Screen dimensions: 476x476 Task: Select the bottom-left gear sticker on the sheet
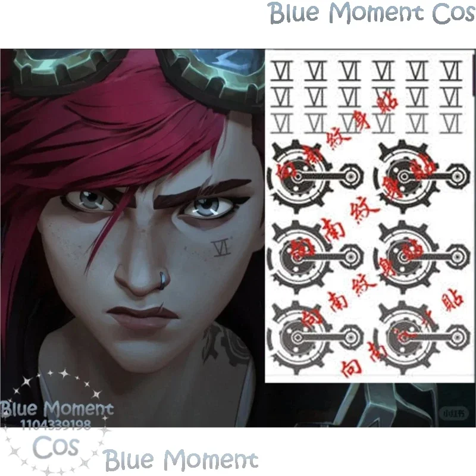[x=315, y=337]
